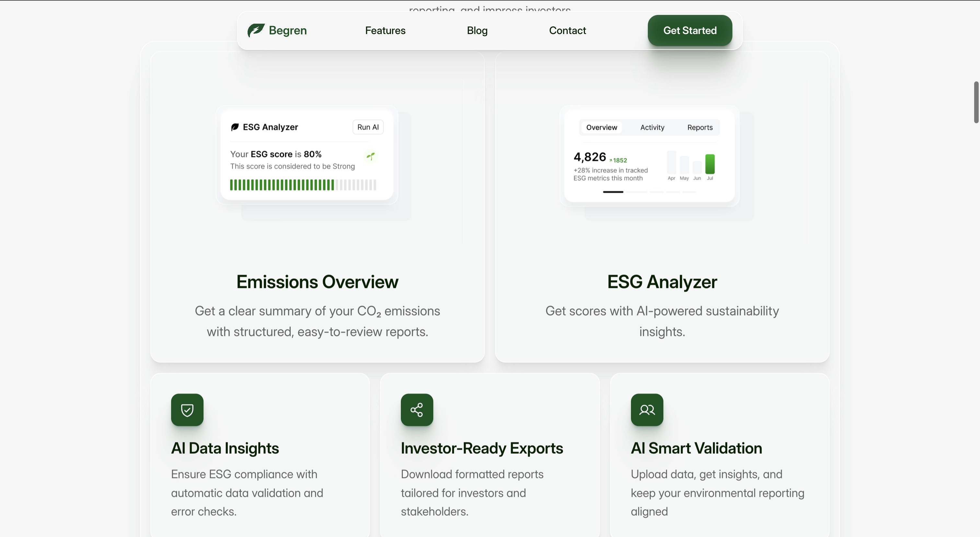Click the Begren leaf logo icon
980x537 pixels.
click(x=256, y=30)
